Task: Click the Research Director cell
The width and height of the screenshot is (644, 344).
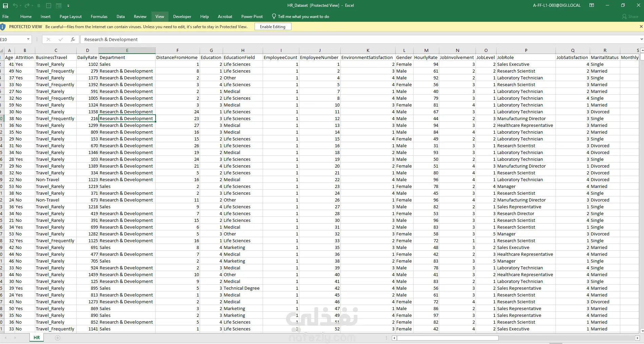Action: pos(526,214)
